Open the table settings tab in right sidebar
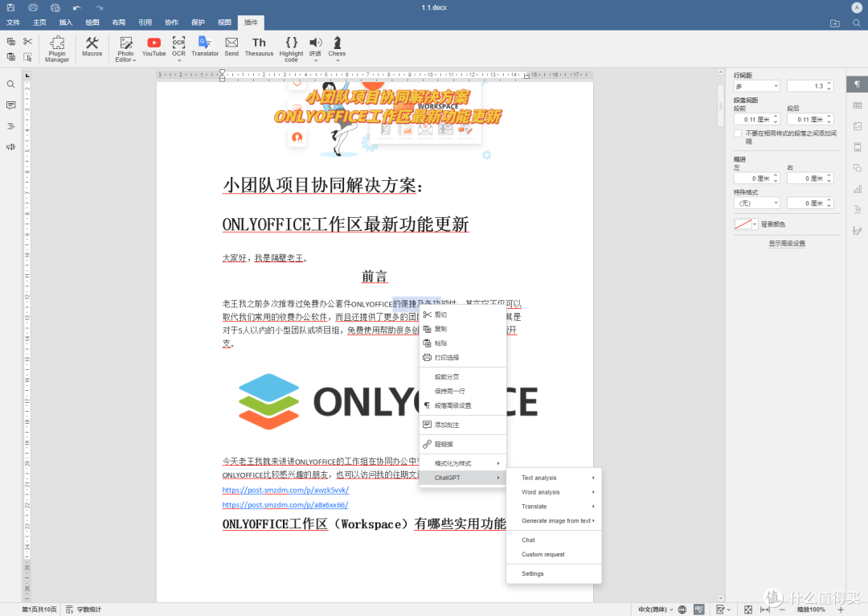This screenshot has width=868, height=616. coord(857,105)
